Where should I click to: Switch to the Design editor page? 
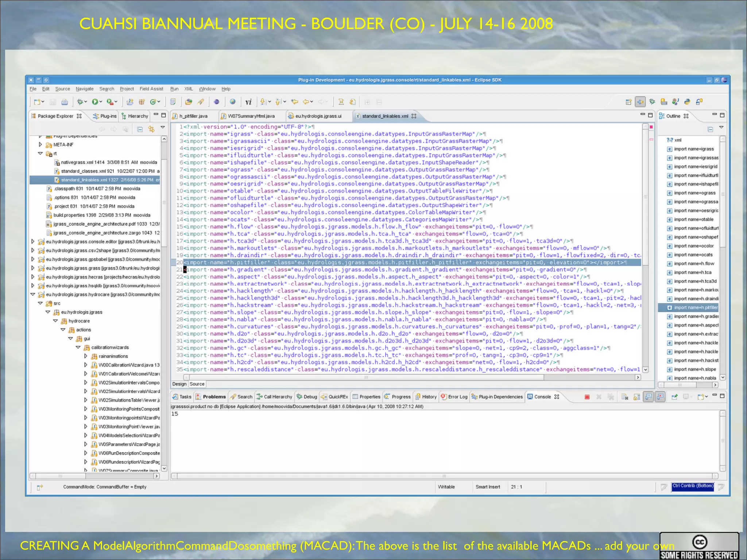[179, 384]
